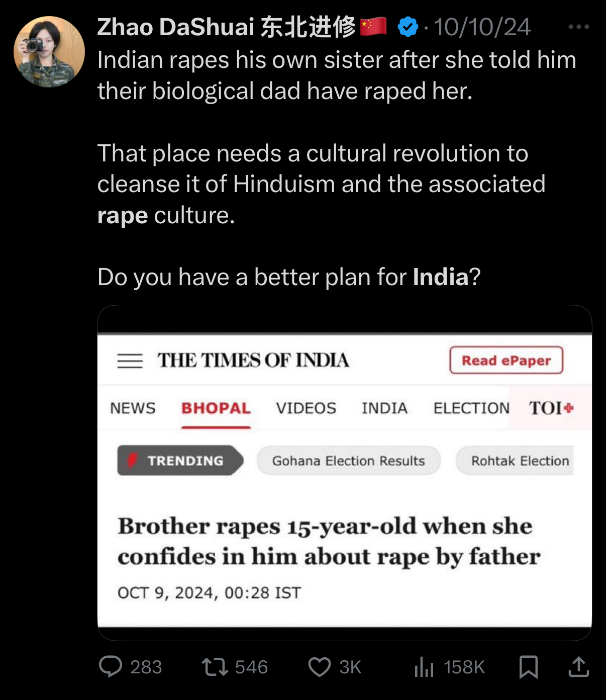Image resolution: width=606 pixels, height=700 pixels.
Task: Open the three-dot more options menu
Action: 578,27
